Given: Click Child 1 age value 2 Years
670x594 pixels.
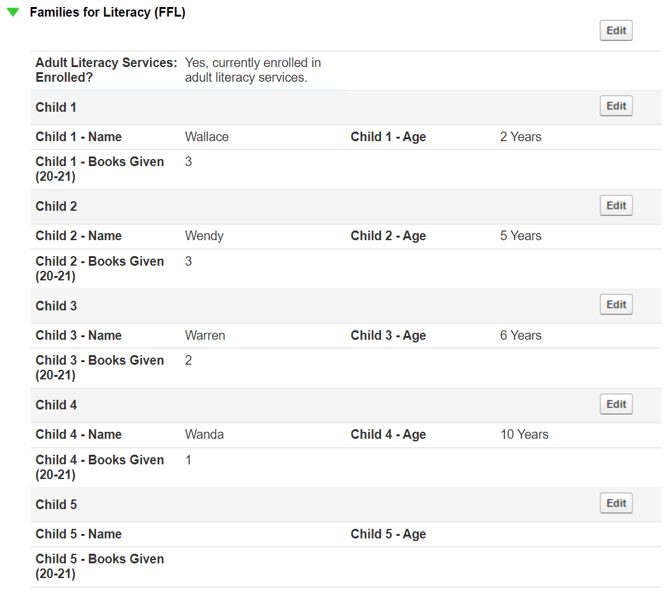Looking at the screenshot, I should (520, 137).
